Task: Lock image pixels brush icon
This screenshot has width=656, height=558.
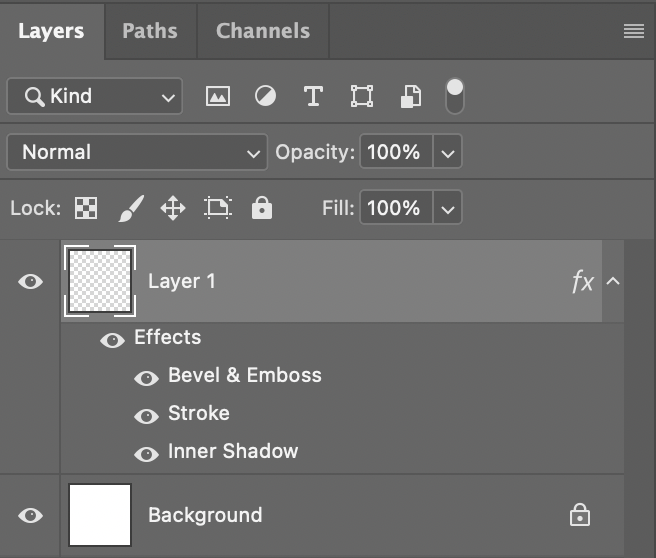Action: [x=131, y=208]
